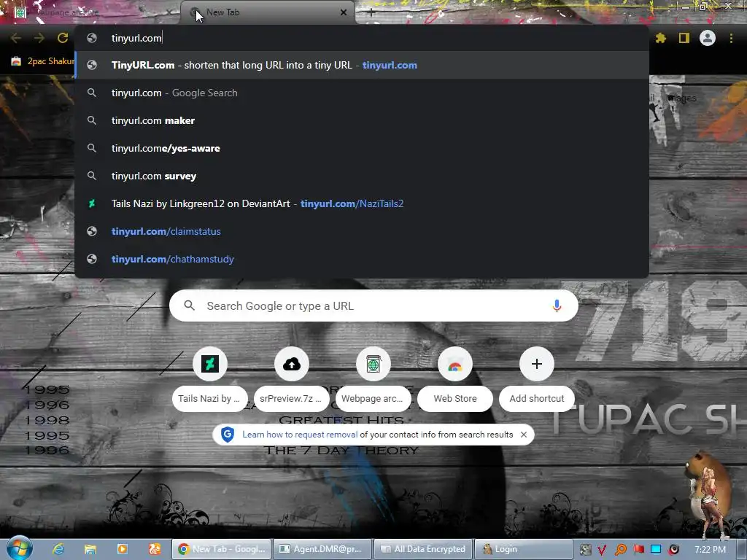Viewport: 747px width, 560px height.
Task: Go back with the back arrow
Action: (x=16, y=38)
